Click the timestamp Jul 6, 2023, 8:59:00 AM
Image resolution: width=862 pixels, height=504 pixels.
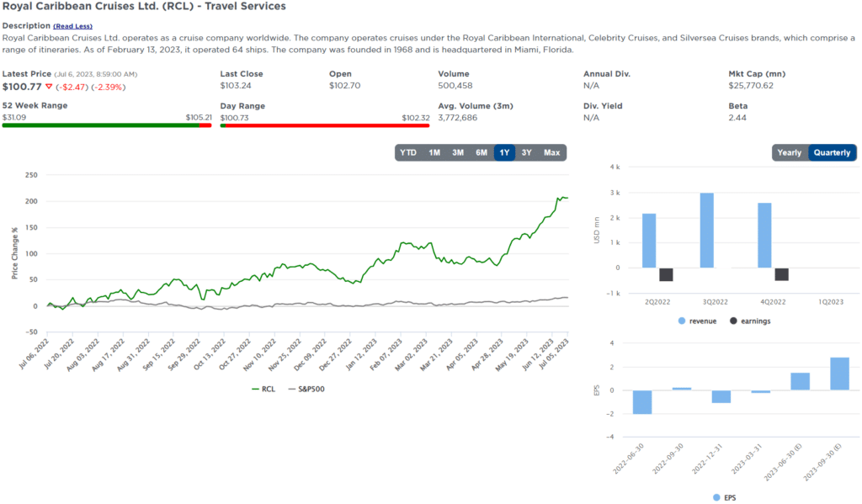point(96,74)
